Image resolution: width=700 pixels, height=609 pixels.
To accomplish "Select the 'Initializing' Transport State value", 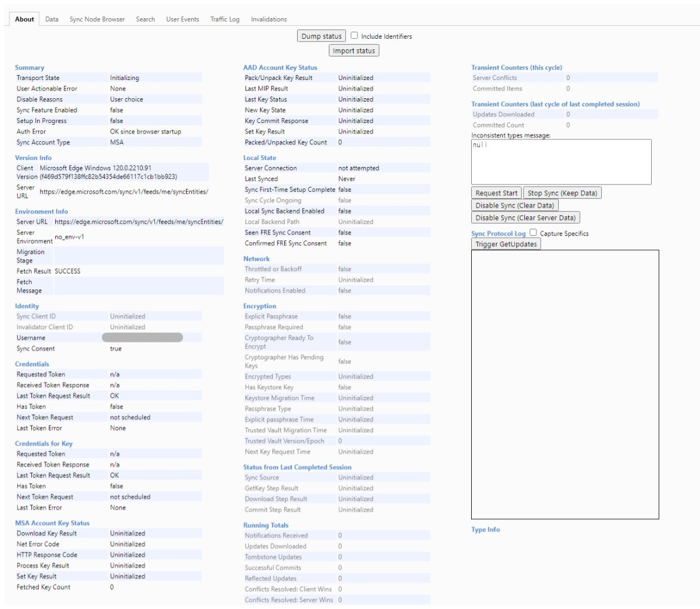I will pyautogui.click(x=125, y=78).
